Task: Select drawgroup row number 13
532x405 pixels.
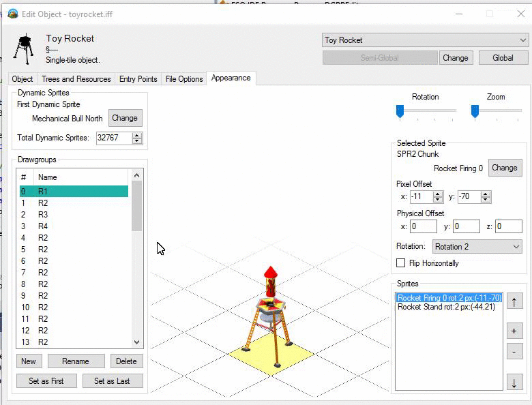Action: [74, 342]
